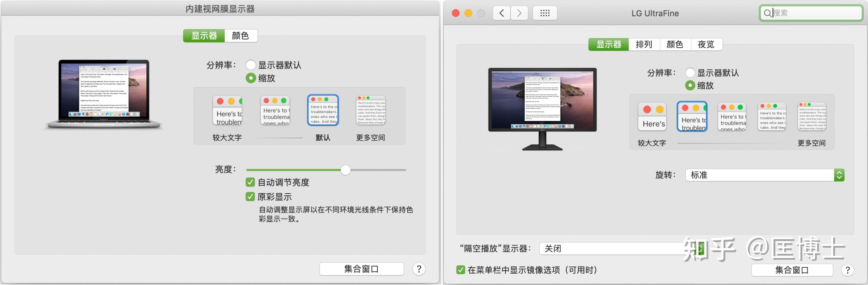
Task: Toggle the 自动调节亮度 checkbox
Action: [x=250, y=182]
